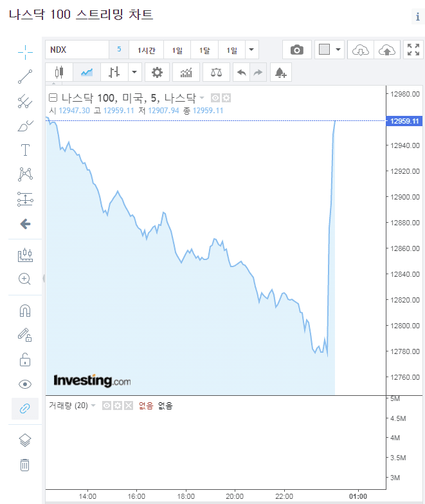Open chart settings gear in toolbar

(x=157, y=72)
